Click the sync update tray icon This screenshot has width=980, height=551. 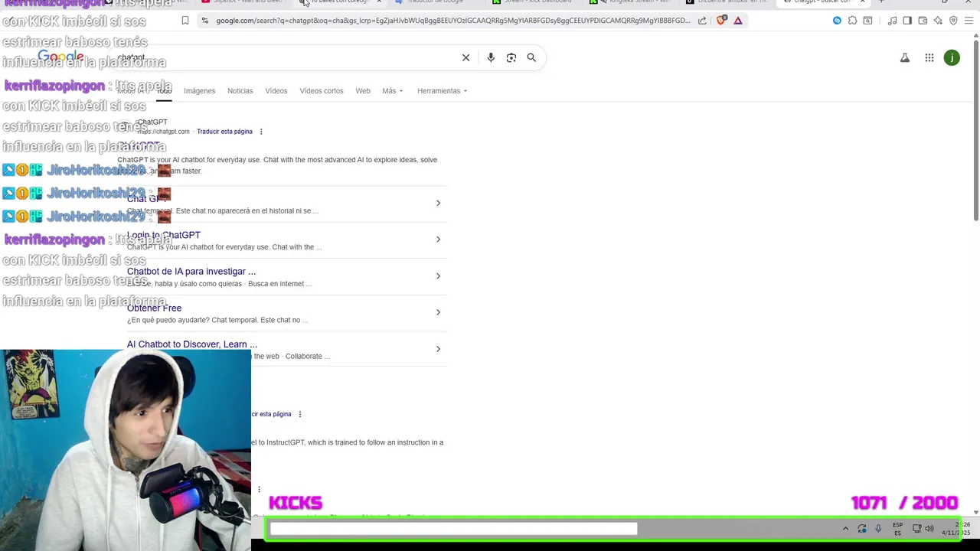862,528
